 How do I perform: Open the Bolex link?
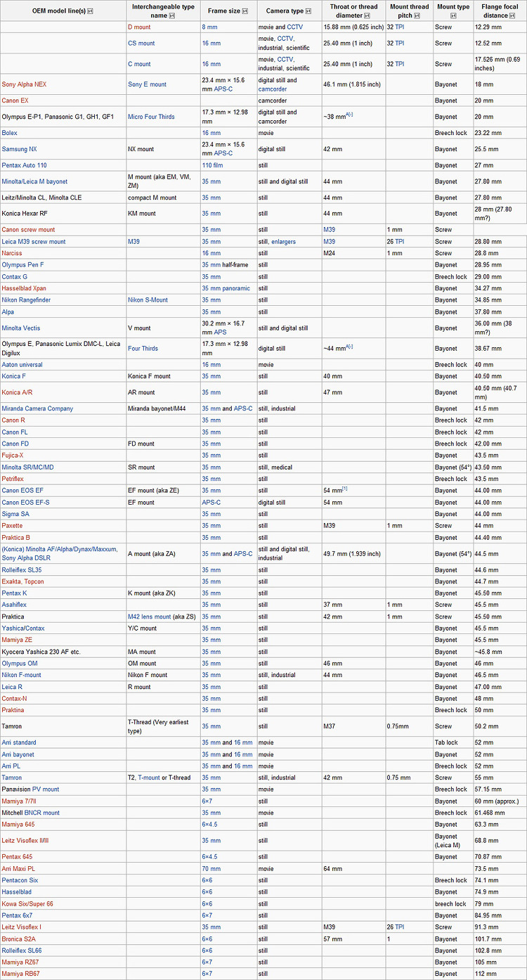(10, 132)
